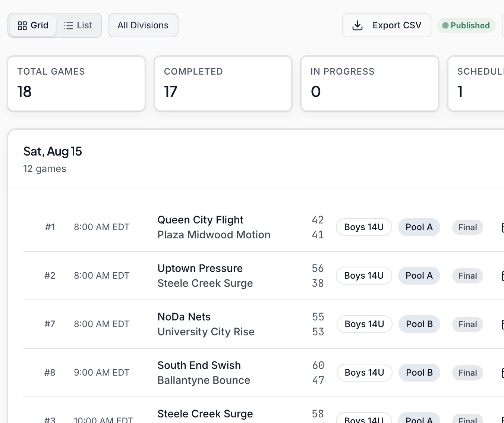Click Steele Creek Surge in game #2
This screenshot has width=504, height=423.
[x=205, y=283]
